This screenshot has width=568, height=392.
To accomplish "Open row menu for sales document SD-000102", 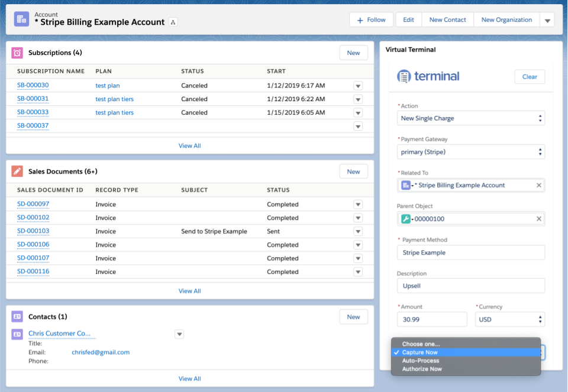I will [x=358, y=218].
